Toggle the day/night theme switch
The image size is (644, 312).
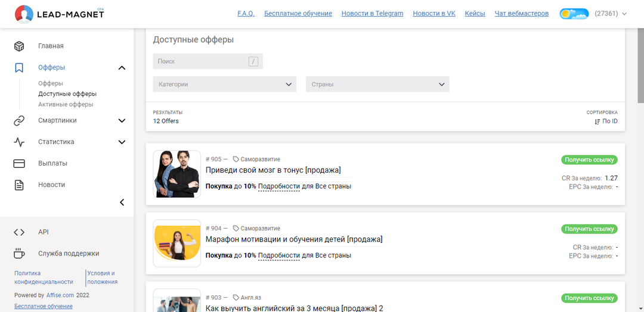(x=574, y=14)
